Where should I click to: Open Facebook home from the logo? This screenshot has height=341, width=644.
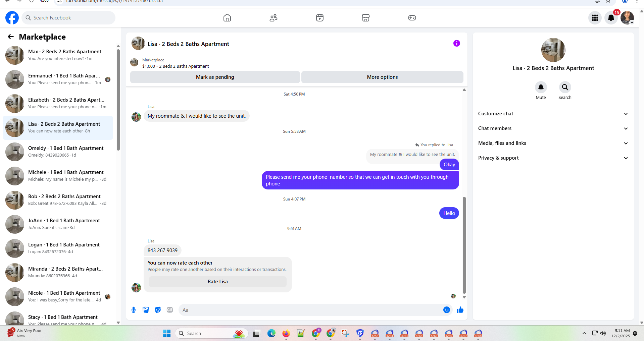point(12,18)
